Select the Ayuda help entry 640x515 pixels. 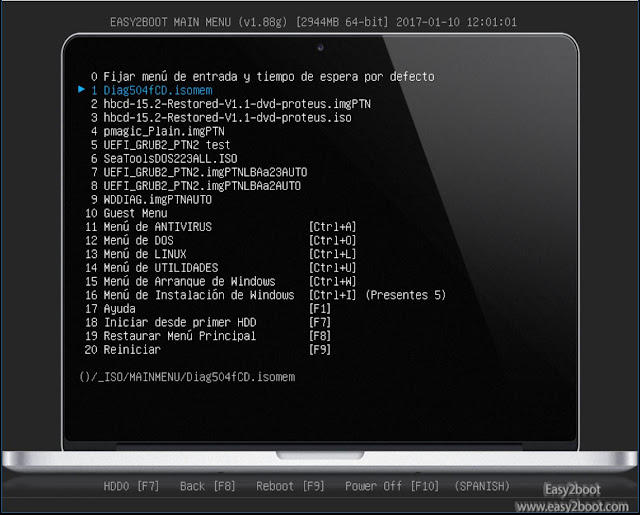point(110,309)
